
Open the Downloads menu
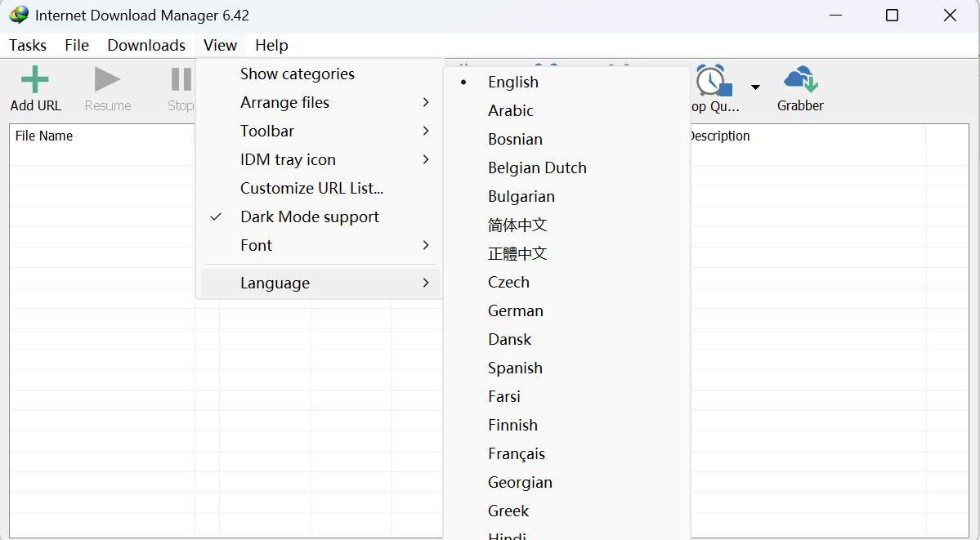(146, 45)
